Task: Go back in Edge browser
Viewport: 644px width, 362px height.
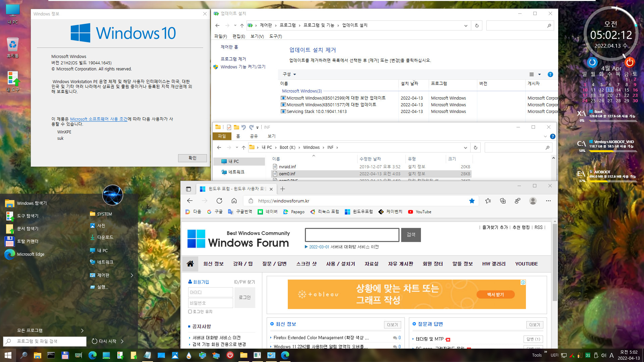Action: pos(190,201)
